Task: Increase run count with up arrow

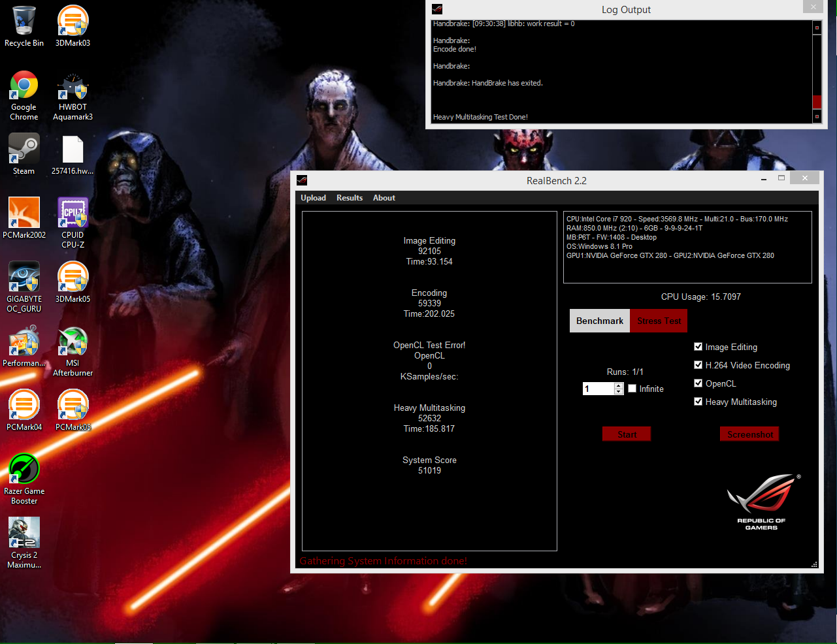Action: coord(619,385)
